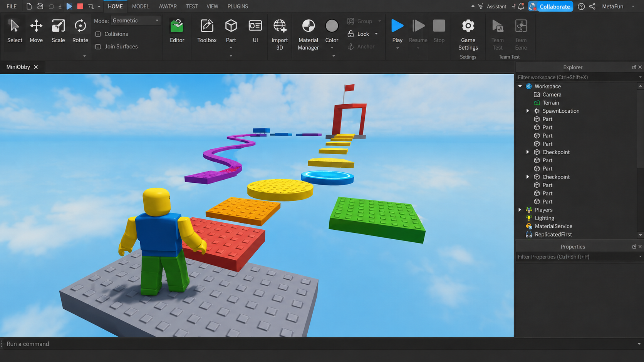644x362 pixels.
Task: Open the Color dropdown arrow
Action: click(332, 48)
